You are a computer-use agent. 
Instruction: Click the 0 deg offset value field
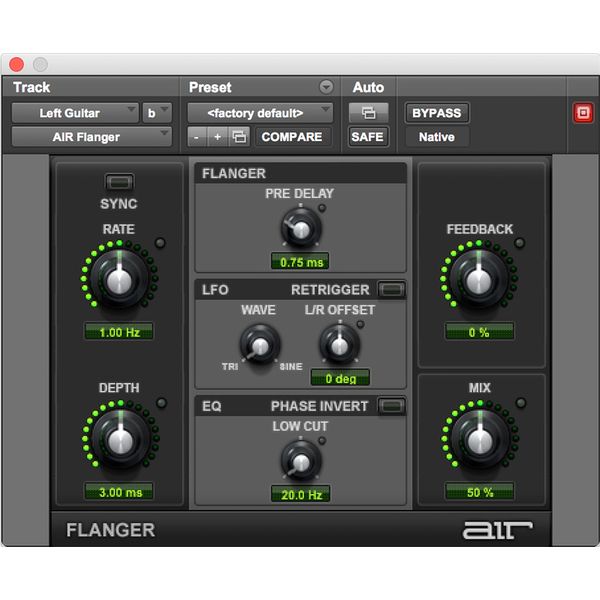coord(341,378)
